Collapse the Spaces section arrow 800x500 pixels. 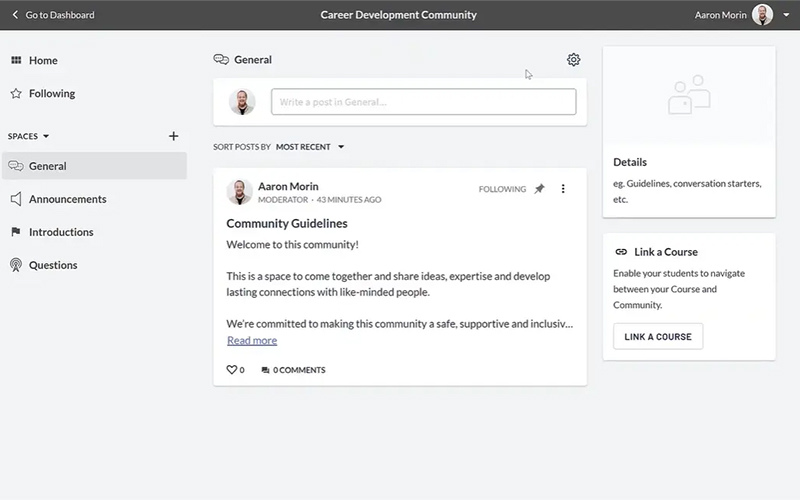coord(46,136)
